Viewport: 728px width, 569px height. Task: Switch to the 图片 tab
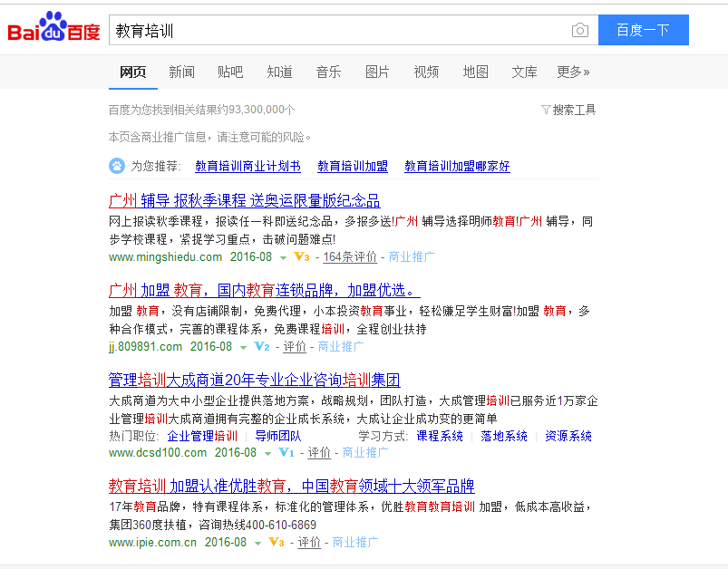(377, 72)
